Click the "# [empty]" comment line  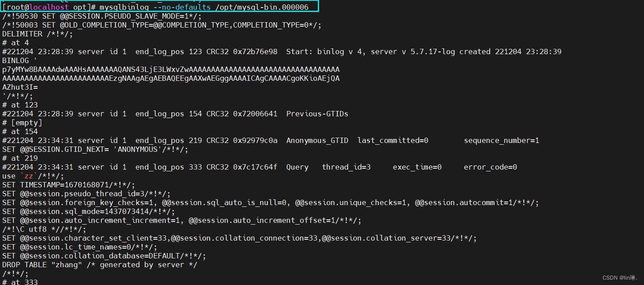pos(22,123)
